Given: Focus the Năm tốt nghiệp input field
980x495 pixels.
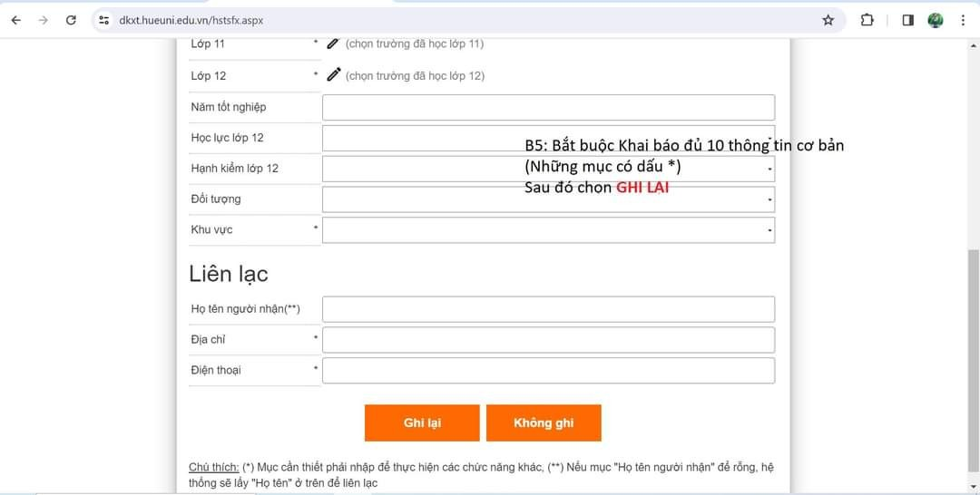Looking at the screenshot, I should 549,107.
